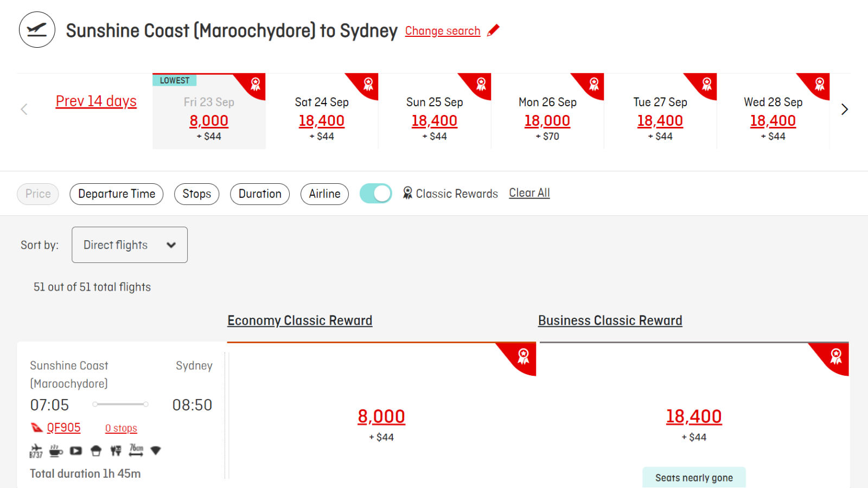Toggle the Classic Rewards switch

click(x=376, y=194)
